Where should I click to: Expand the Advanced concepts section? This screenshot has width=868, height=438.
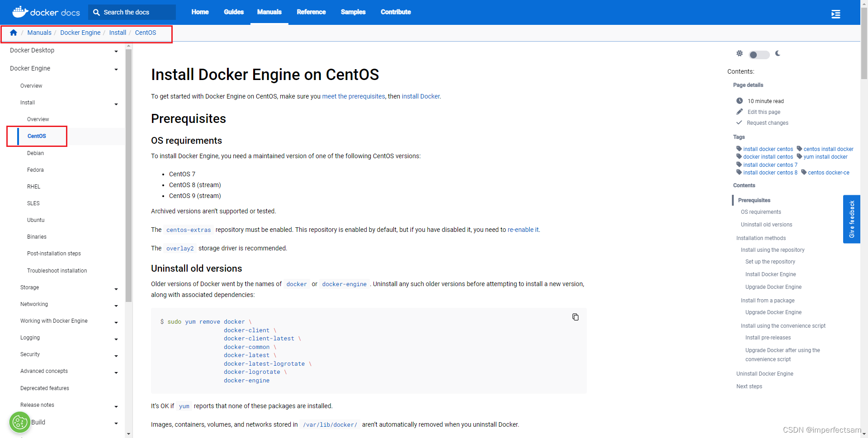(116, 373)
